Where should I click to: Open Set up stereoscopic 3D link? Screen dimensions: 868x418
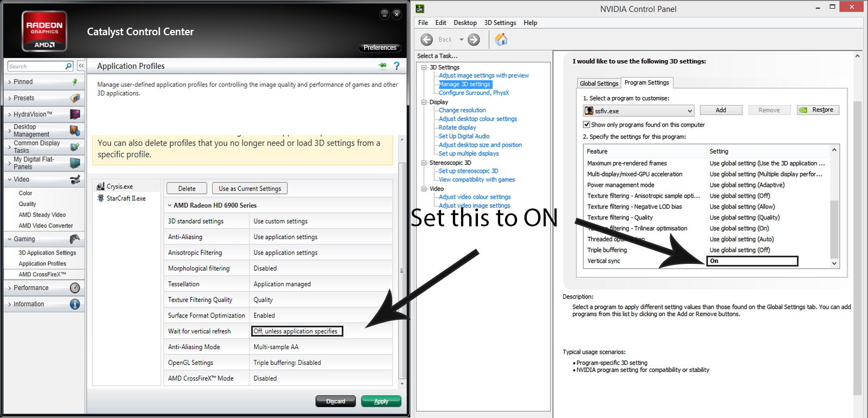(468, 171)
